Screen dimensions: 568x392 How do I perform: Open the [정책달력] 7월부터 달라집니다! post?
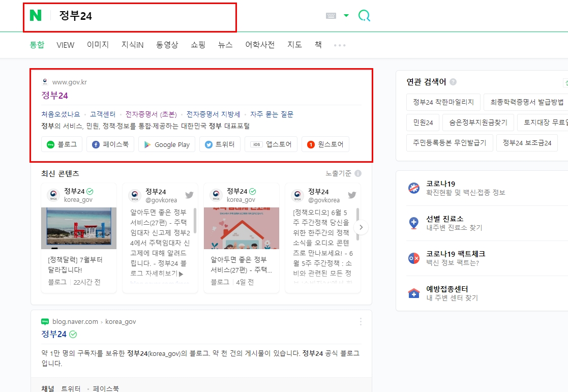75,265
